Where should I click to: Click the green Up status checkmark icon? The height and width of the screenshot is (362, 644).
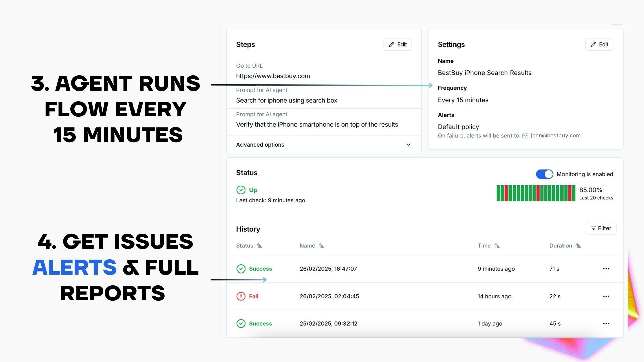click(241, 190)
